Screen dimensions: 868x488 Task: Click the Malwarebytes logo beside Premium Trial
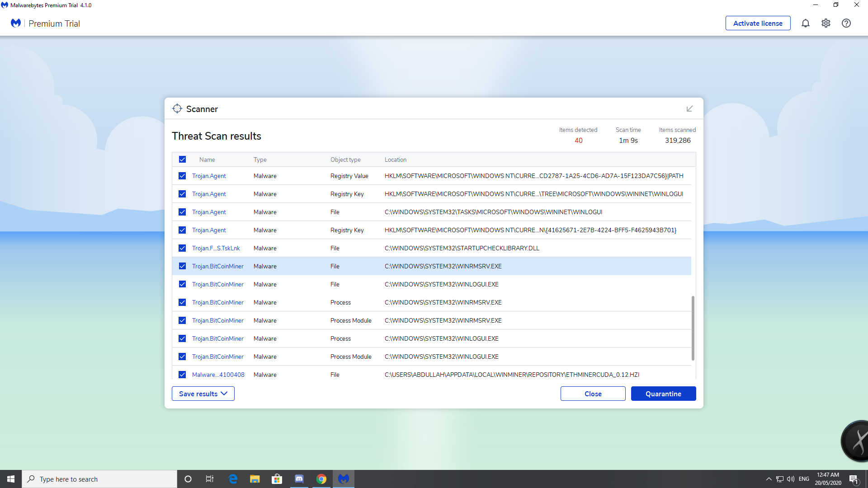coord(16,23)
